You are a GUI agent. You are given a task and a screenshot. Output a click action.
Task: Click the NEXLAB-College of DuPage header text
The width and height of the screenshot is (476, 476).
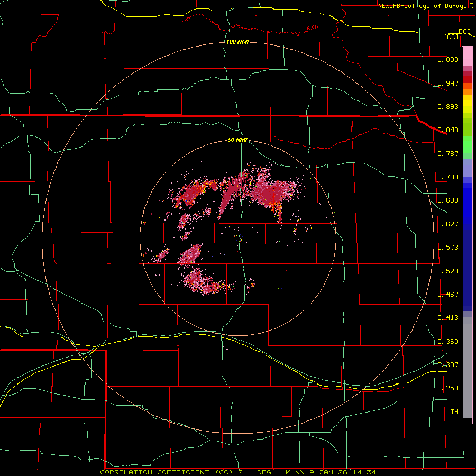pos(422,6)
